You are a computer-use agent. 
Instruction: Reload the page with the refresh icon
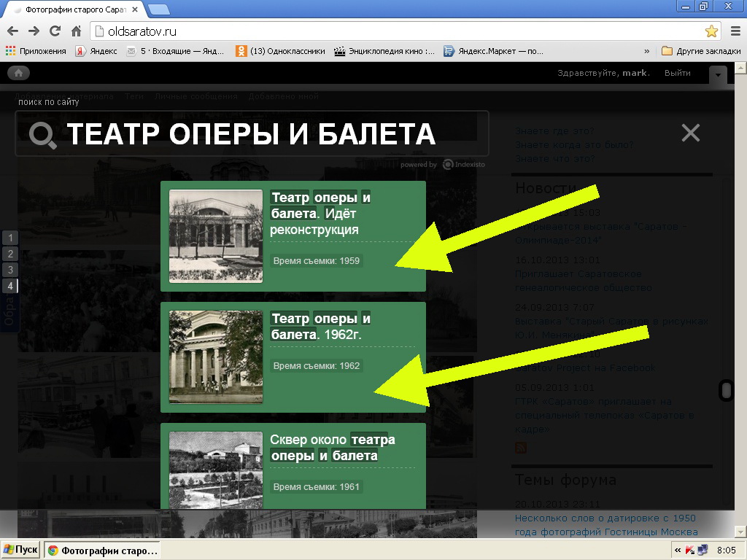click(55, 31)
